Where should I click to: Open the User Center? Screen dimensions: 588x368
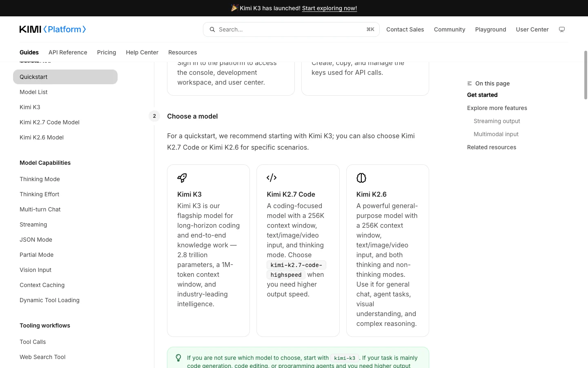coord(532,29)
